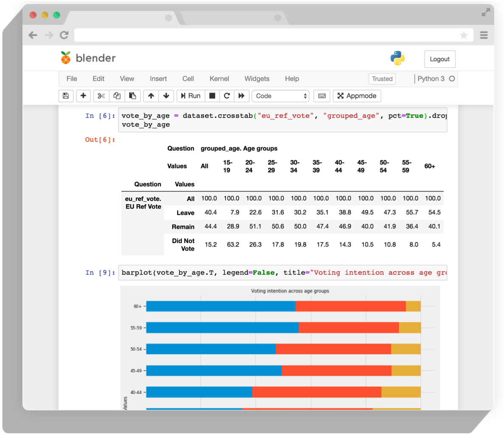Click the Trusted notebook status button
504x437 pixels.
click(382, 79)
